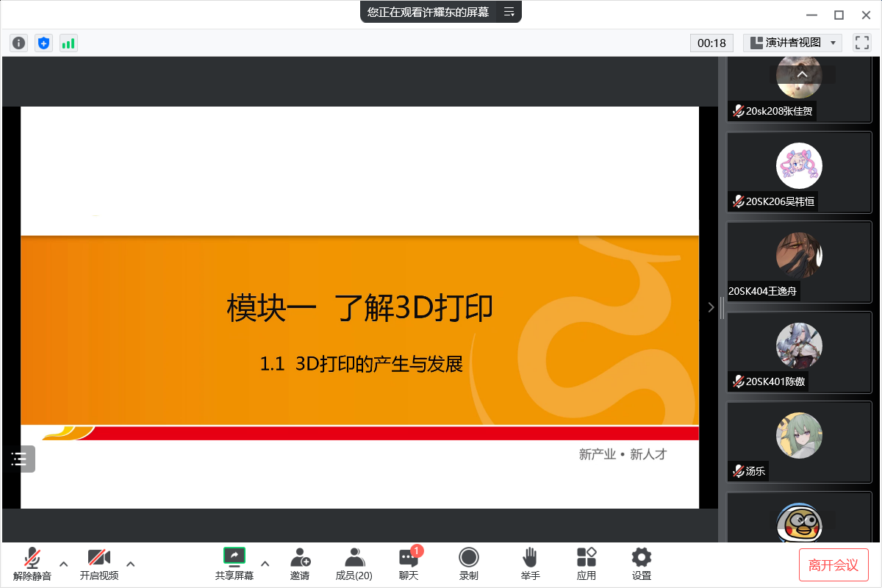Expand audio options arrow next to 解除静音

(63, 564)
